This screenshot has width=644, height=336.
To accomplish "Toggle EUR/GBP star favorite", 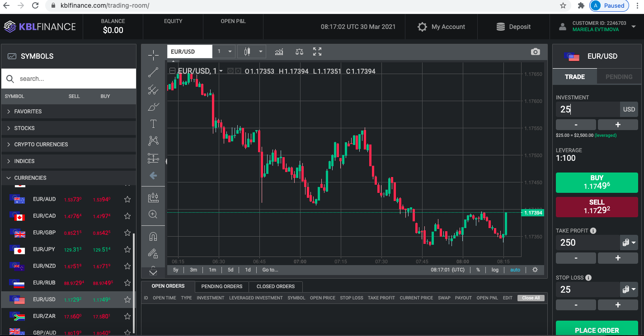I will click(x=127, y=233).
